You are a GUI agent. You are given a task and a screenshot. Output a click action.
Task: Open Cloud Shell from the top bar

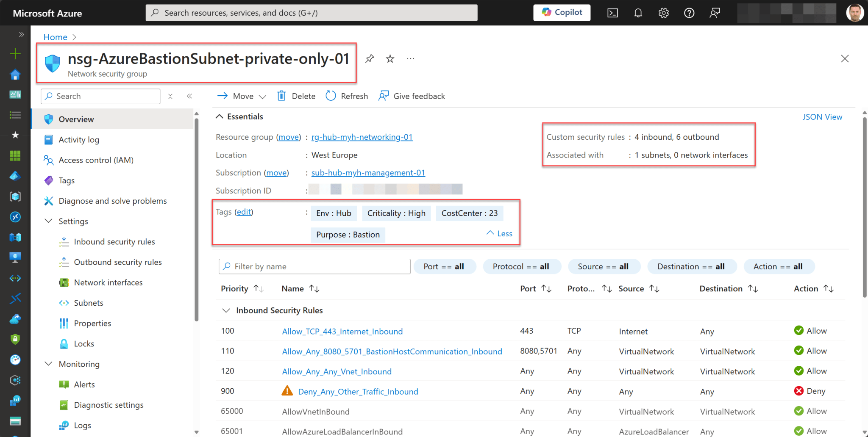click(x=612, y=13)
